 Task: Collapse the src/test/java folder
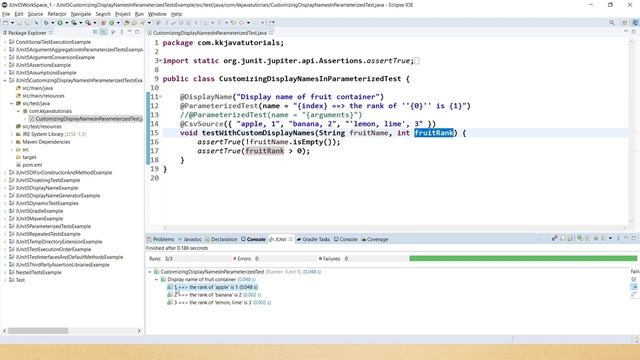pyautogui.click(x=12, y=103)
